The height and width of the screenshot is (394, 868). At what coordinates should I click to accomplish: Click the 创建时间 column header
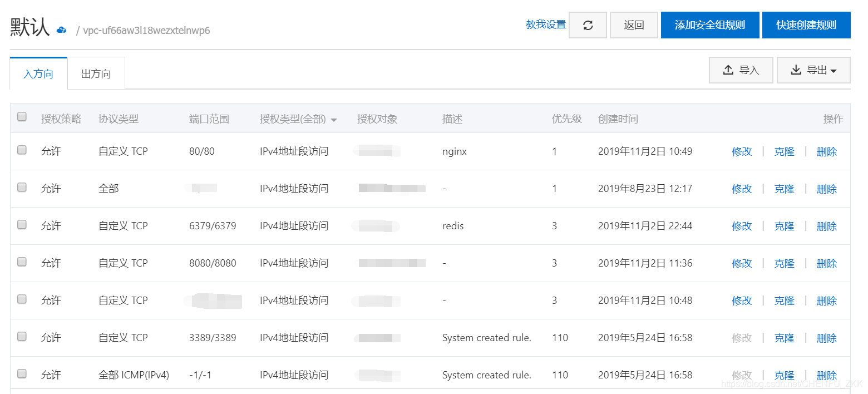(618, 119)
